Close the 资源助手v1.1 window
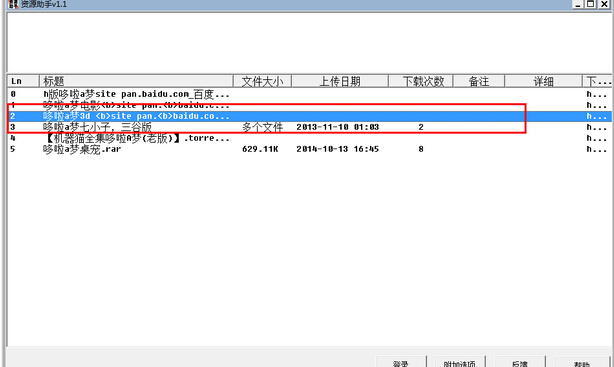The height and width of the screenshot is (367, 614). [604, 4]
